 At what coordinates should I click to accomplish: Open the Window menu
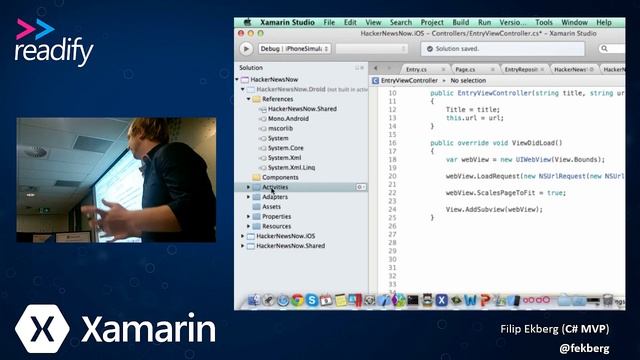574,22
